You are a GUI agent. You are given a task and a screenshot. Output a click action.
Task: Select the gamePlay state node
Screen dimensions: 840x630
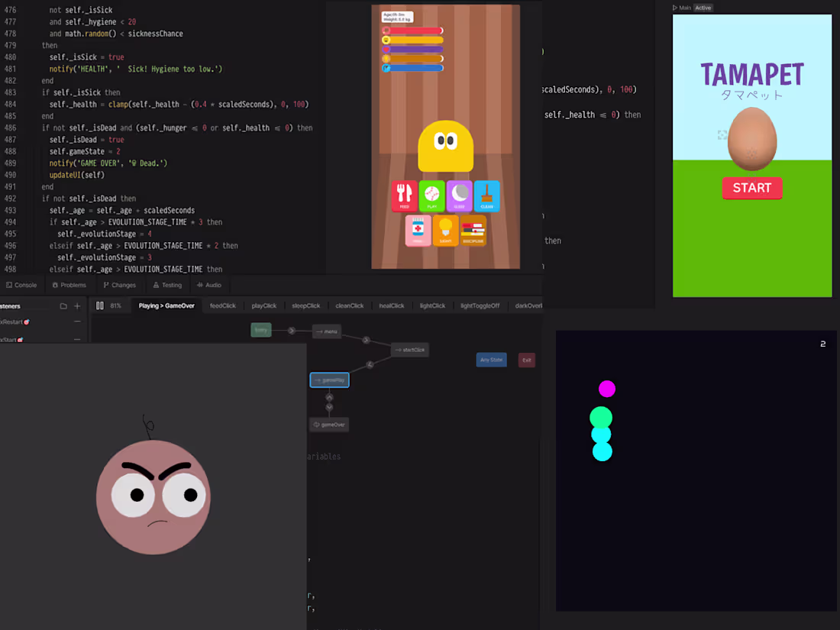point(329,380)
